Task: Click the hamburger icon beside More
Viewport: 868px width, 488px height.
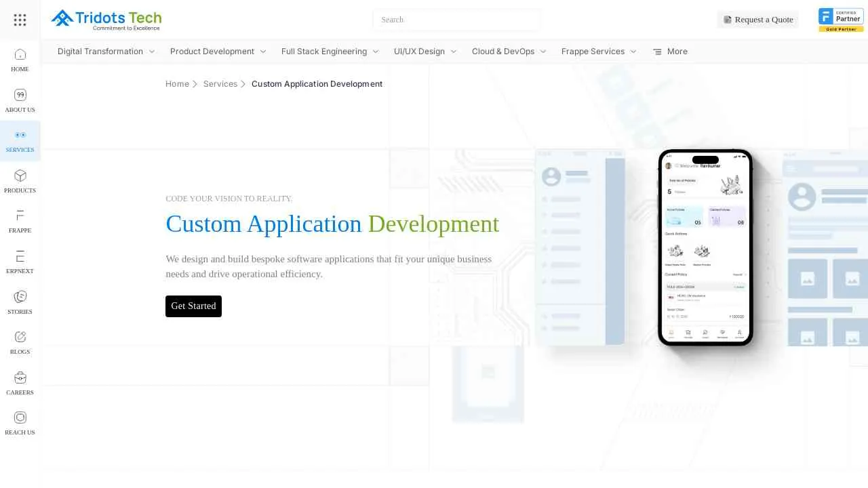Action: [x=657, y=52]
